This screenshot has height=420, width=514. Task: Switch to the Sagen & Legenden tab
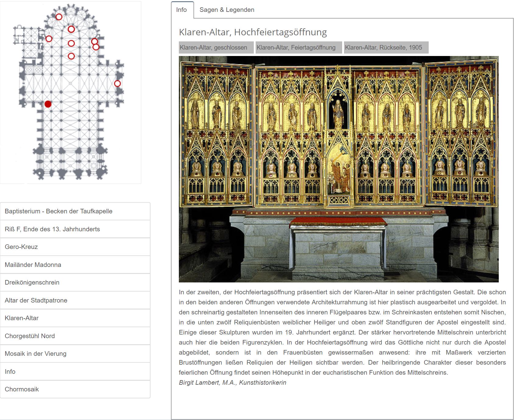pyautogui.click(x=227, y=10)
